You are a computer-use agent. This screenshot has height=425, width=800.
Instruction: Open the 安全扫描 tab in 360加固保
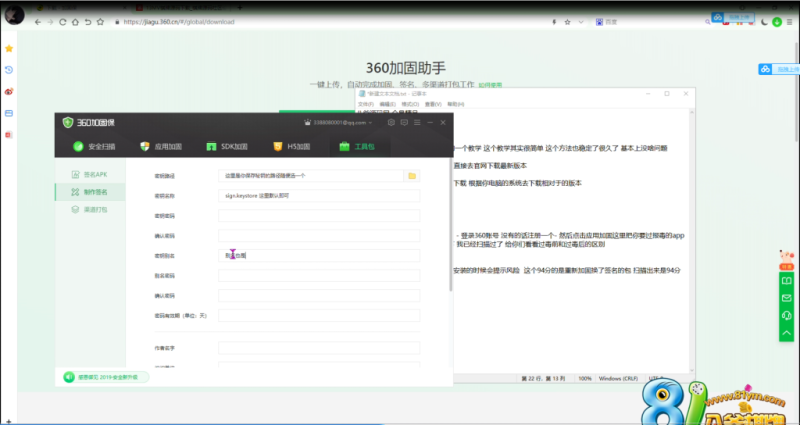(x=94, y=147)
